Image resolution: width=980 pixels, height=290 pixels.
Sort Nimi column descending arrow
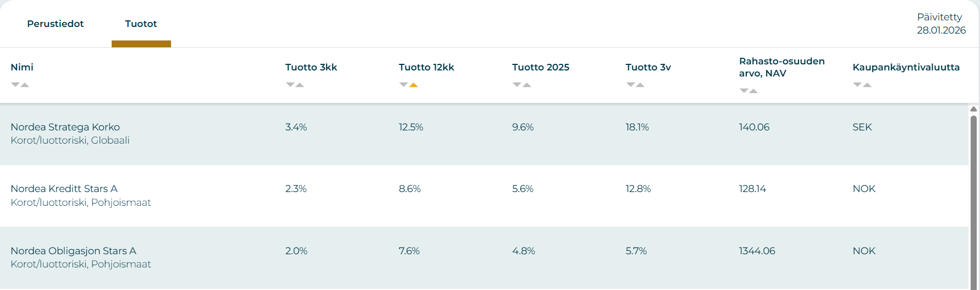tap(15, 85)
